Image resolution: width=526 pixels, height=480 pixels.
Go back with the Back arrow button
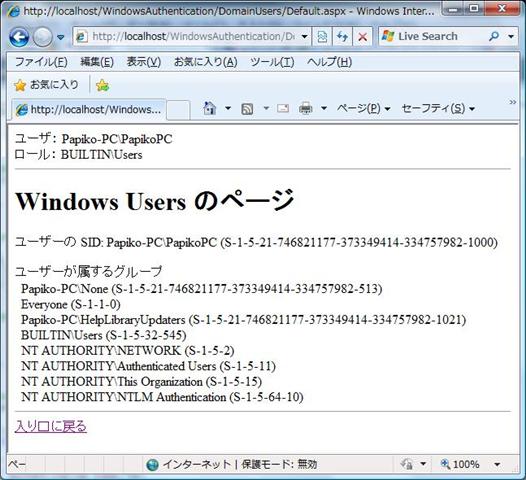click(19, 37)
